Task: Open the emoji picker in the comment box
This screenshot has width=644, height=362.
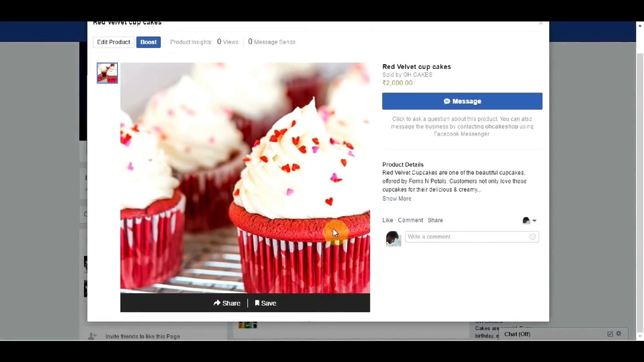Action: point(533,237)
